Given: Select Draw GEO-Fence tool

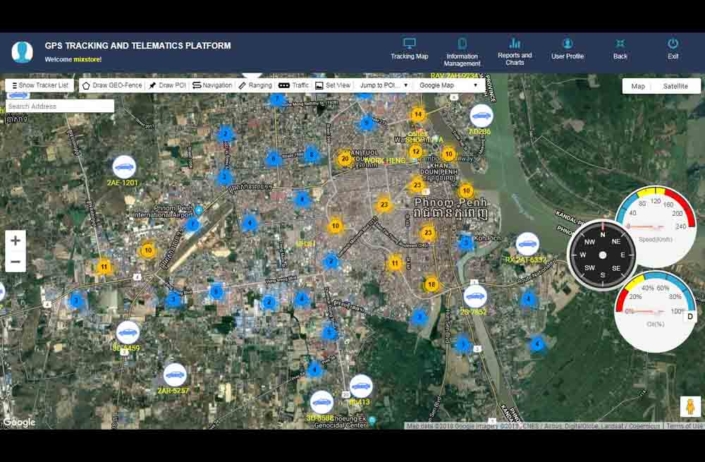Looking at the screenshot, I should (x=112, y=86).
